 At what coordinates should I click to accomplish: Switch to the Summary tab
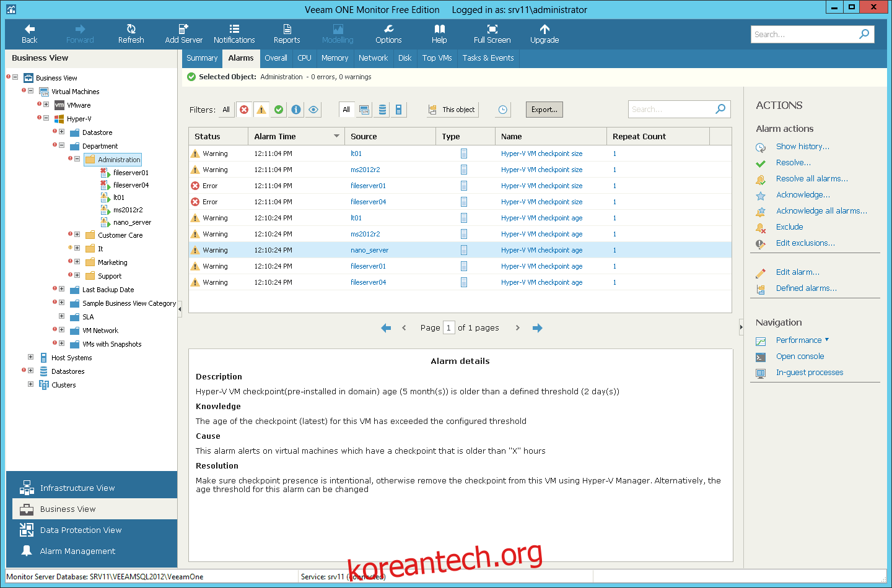pyautogui.click(x=202, y=58)
